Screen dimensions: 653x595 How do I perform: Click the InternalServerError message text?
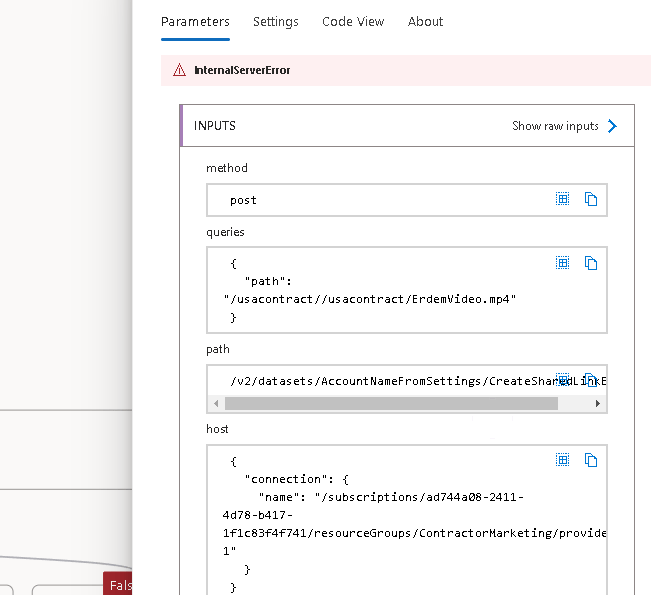242,70
